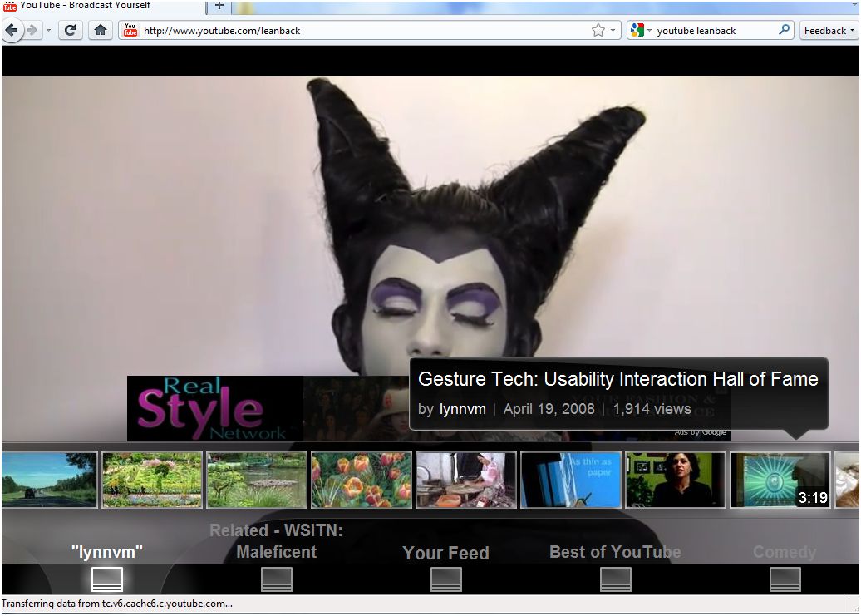This screenshot has height=616, width=861.
Task: Click the Real Style Network ad banner
Action: (214, 408)
